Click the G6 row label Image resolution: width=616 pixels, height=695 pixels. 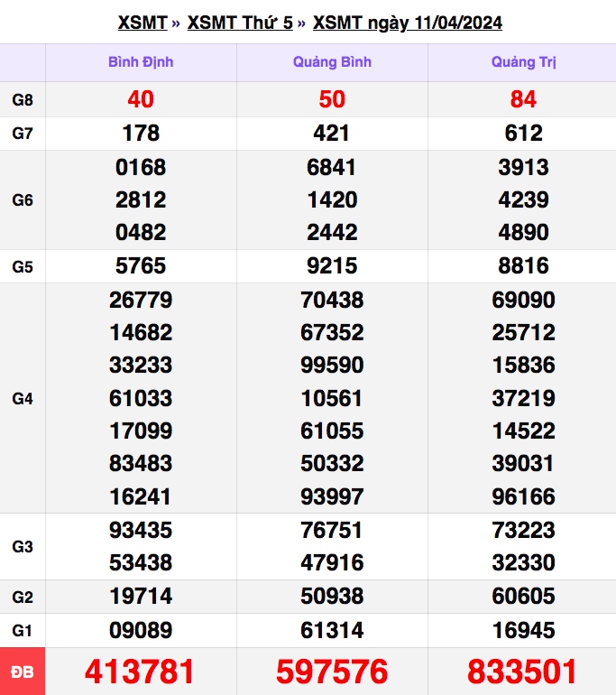23,199
